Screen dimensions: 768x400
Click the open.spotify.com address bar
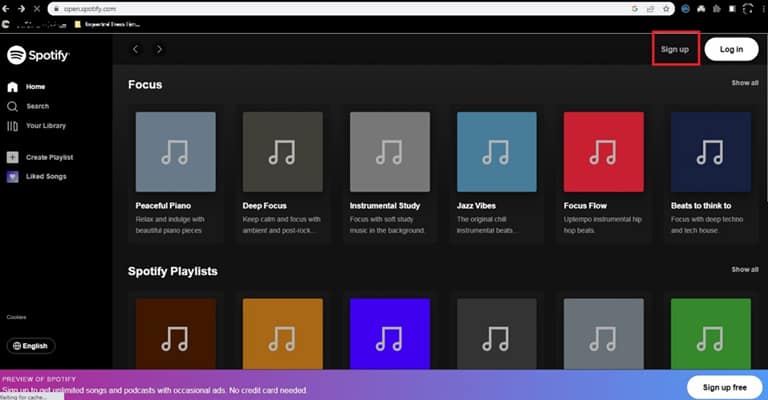tap(361, 9)
